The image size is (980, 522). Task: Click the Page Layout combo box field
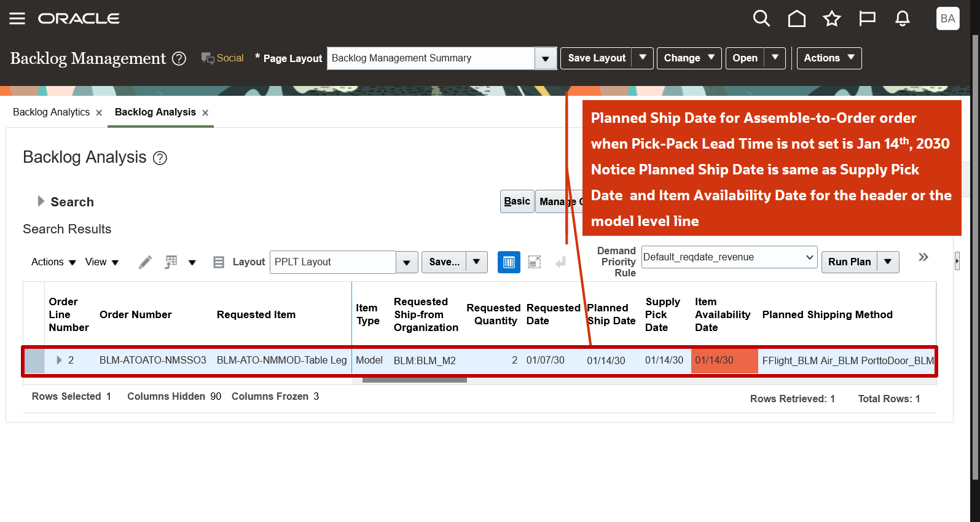[x=431, y=58]
